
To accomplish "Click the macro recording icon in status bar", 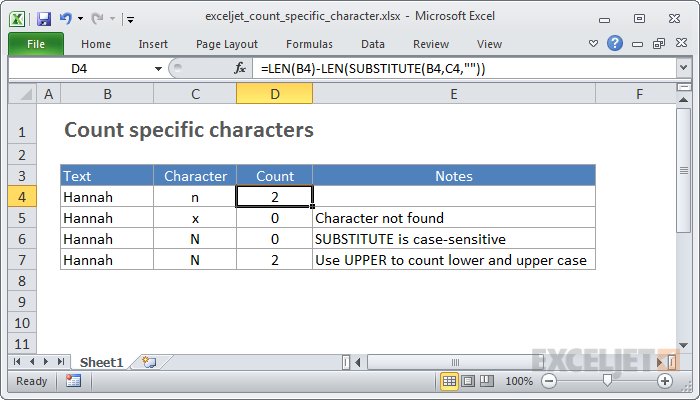I will (73, 381).
